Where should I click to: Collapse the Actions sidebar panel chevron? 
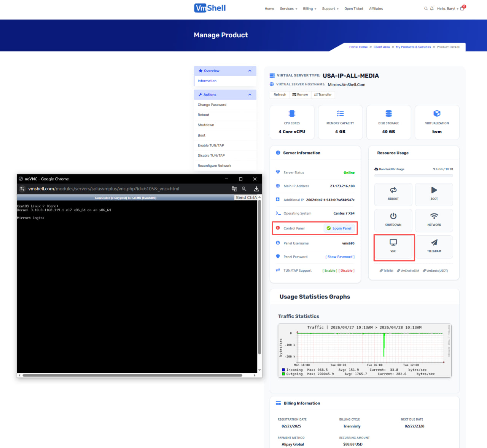click(250, 94)
